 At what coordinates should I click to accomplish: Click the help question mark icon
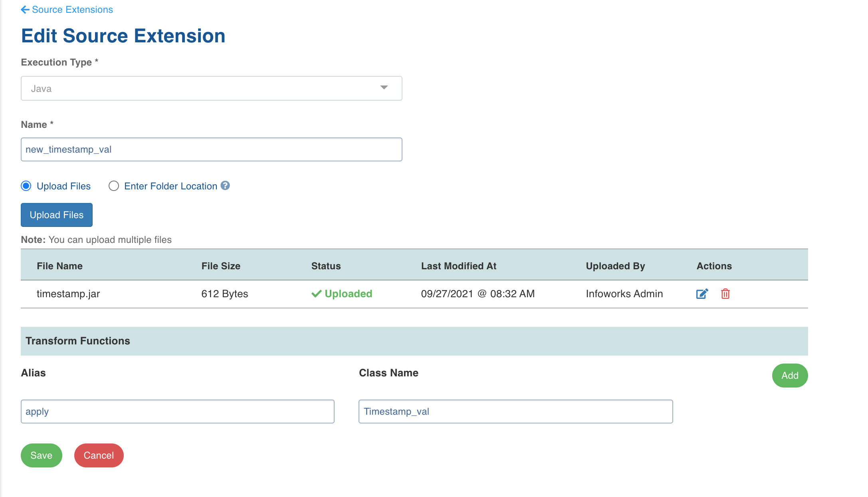[x=225, y=186]
